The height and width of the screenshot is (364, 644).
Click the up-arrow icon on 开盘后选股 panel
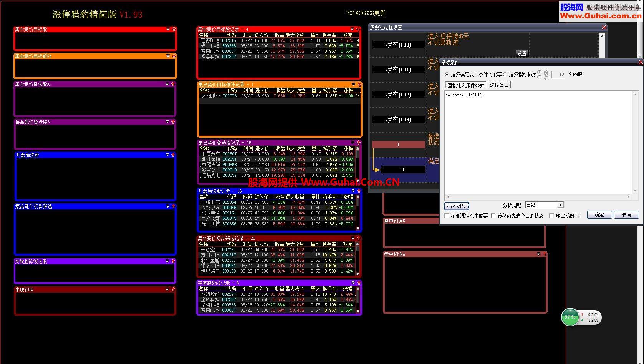click(x=173, y=155)
